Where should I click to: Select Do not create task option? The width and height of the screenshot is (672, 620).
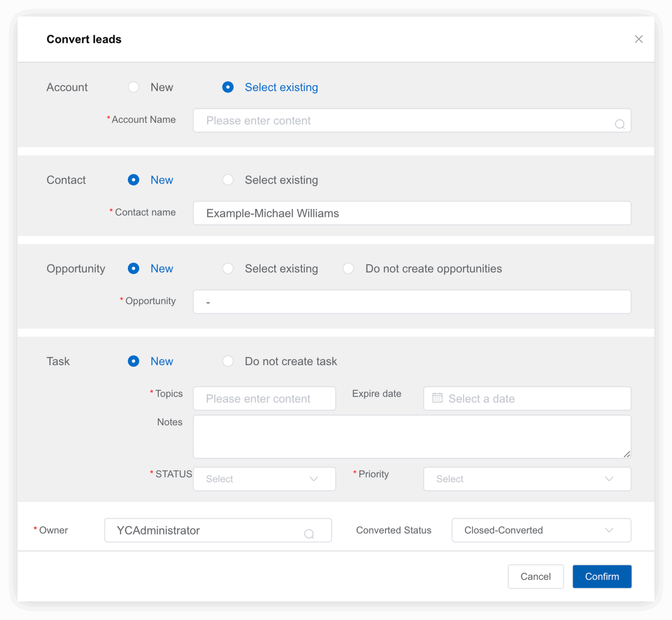click(x=228, y=361)
